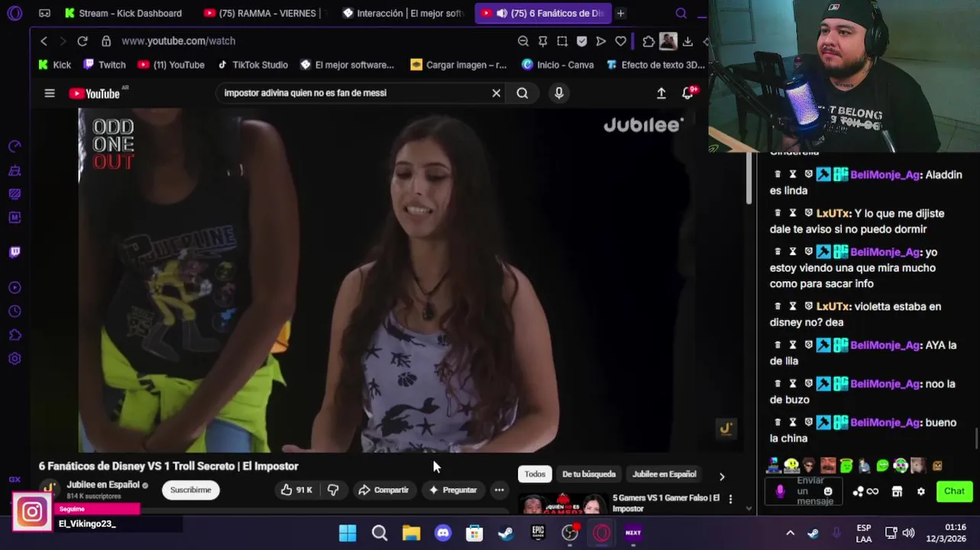
Task: Submit YouTube search with magnifier button
Action: tap(522, 93)
